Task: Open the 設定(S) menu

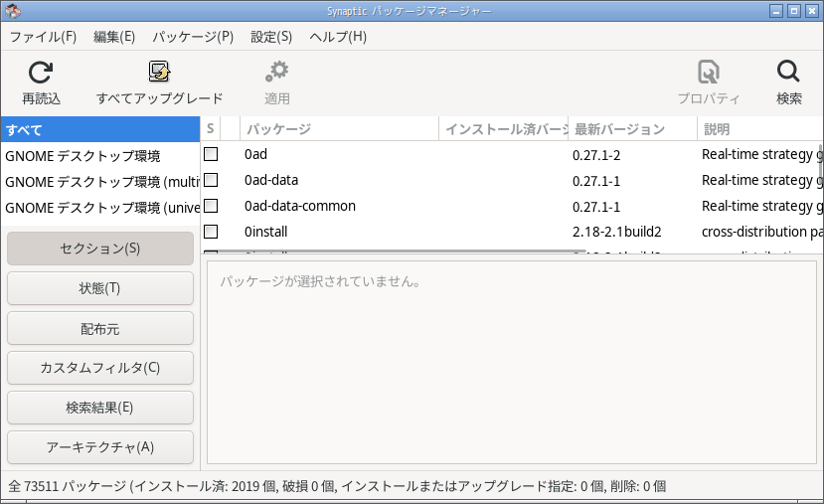Action: 271,37
